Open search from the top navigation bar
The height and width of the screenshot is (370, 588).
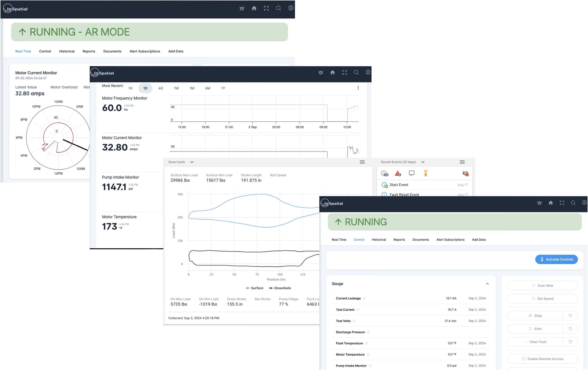(x=278, y=8)
